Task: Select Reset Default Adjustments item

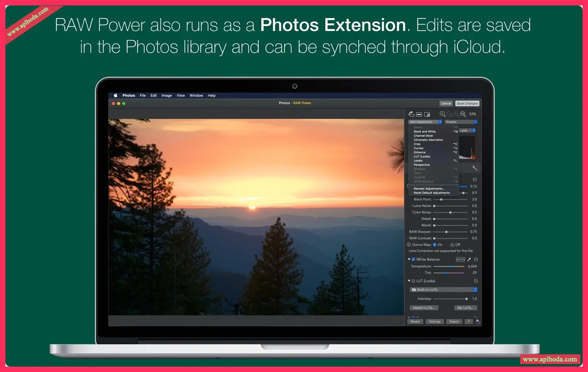Action: [x=434, y=193]
